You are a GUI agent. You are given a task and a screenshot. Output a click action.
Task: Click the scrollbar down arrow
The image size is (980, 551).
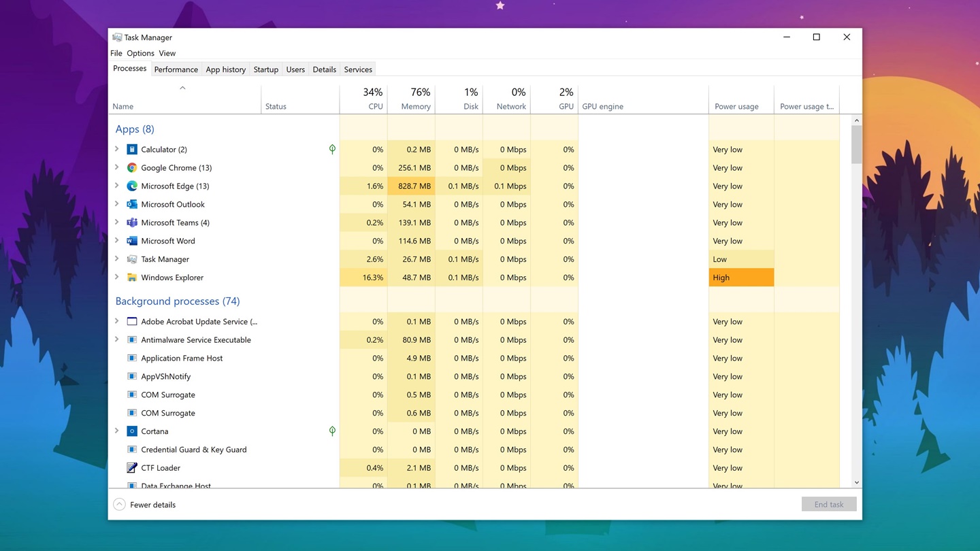point(856,482)
